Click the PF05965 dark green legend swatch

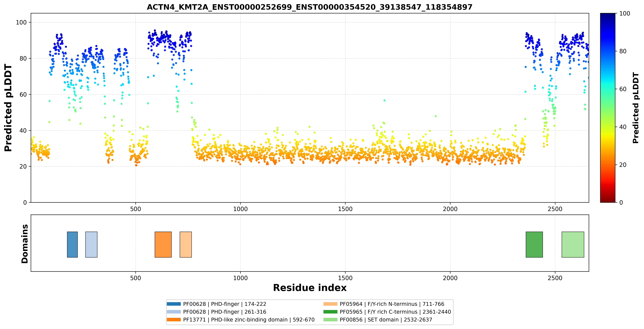click(x=330, y=312)
